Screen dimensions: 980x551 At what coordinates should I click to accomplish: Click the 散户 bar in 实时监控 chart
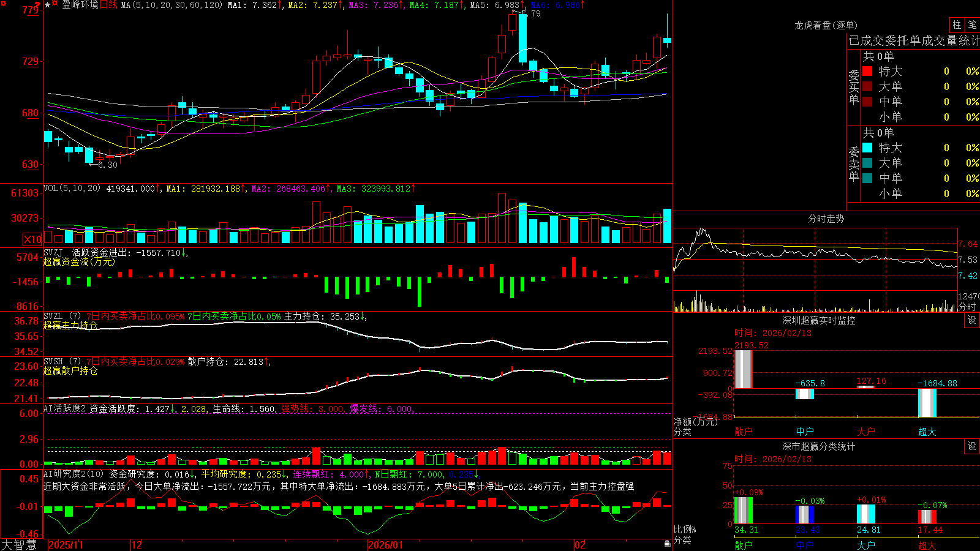(x=744, y=369)
